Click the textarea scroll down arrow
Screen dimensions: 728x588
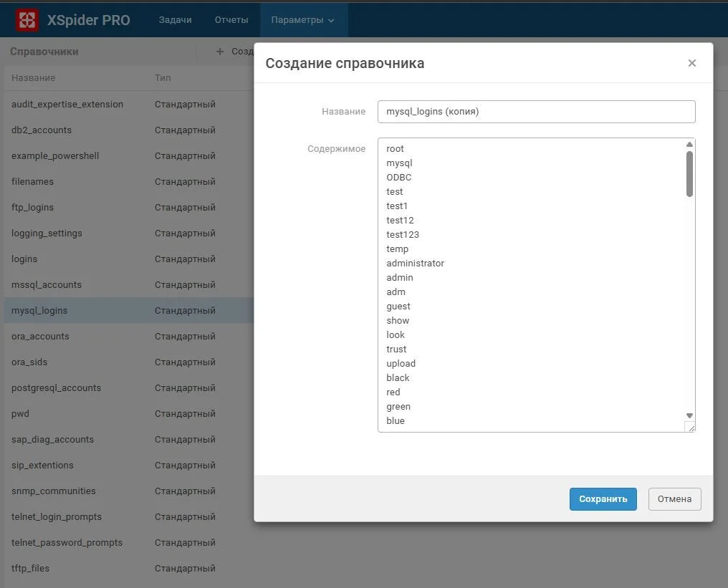click(689, 416)
